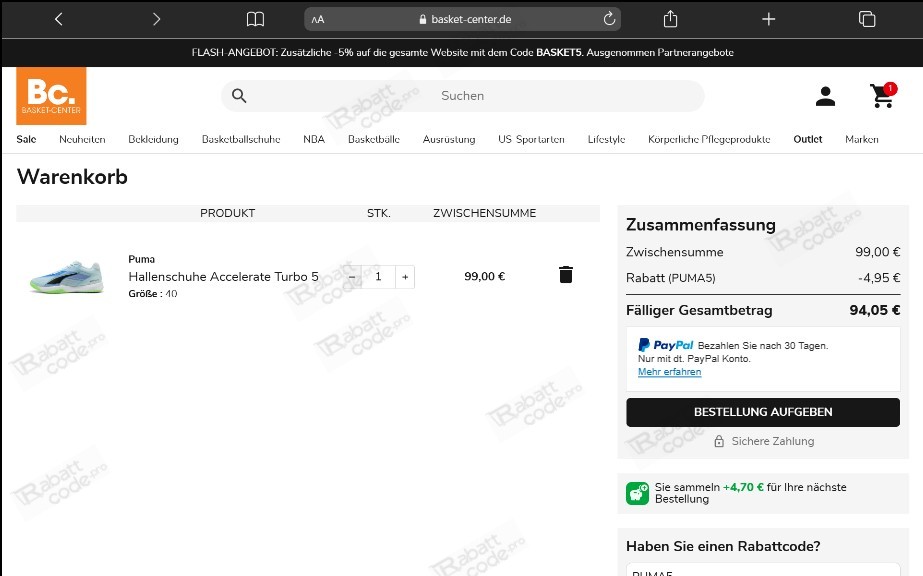Open the share sheet icon

[x=670, y=19]
